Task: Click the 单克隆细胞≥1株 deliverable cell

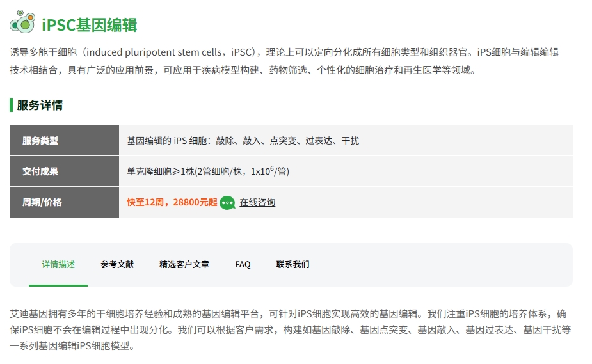Action: tap(346, 171)
